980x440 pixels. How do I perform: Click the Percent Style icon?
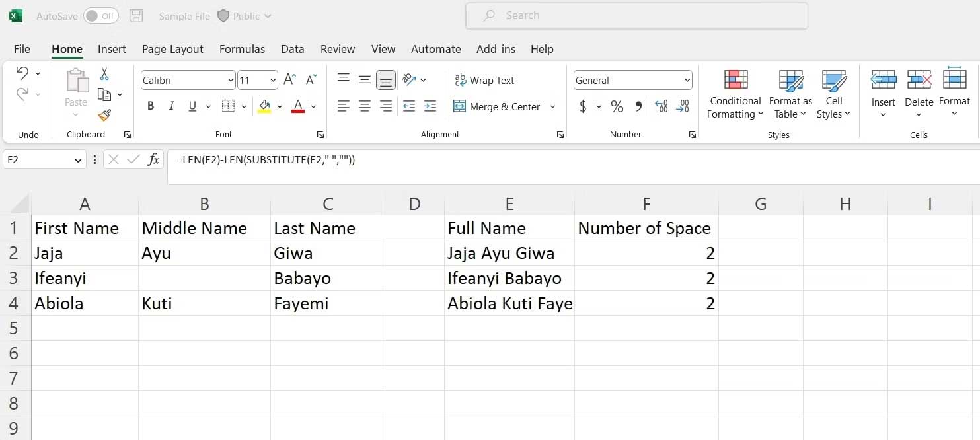click(617, 106)
